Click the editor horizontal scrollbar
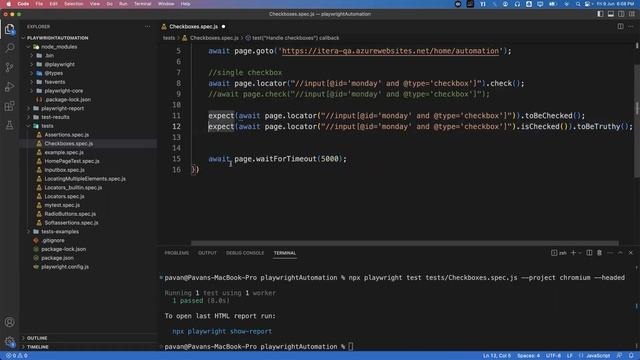This screenshot has height=360, width=640. [x=404, y=243]
